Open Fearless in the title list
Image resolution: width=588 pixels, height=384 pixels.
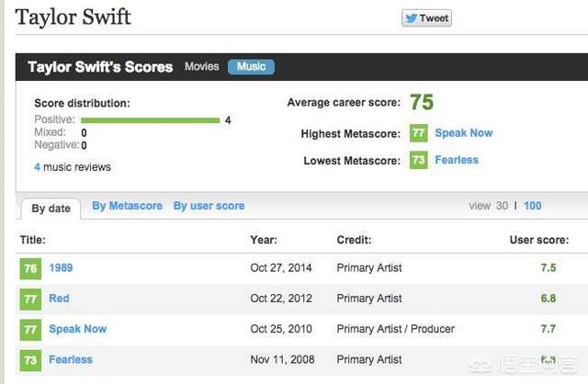click(71, 359)
